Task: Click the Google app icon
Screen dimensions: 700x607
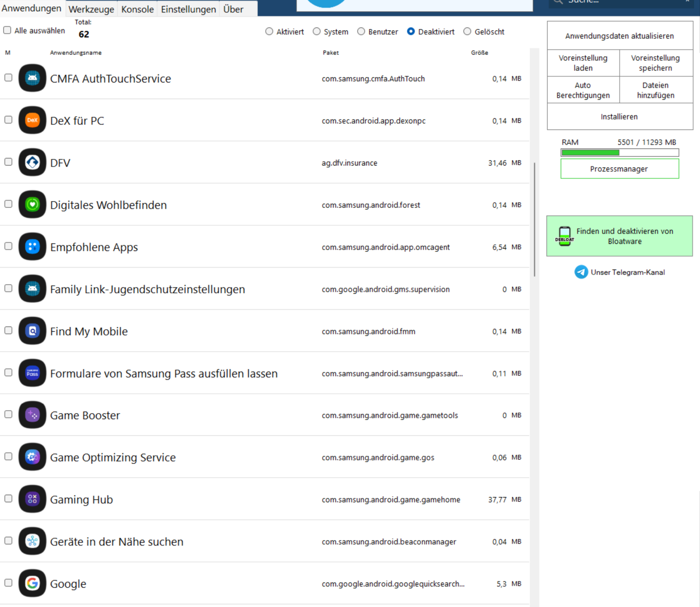Action: click(32, 583)
